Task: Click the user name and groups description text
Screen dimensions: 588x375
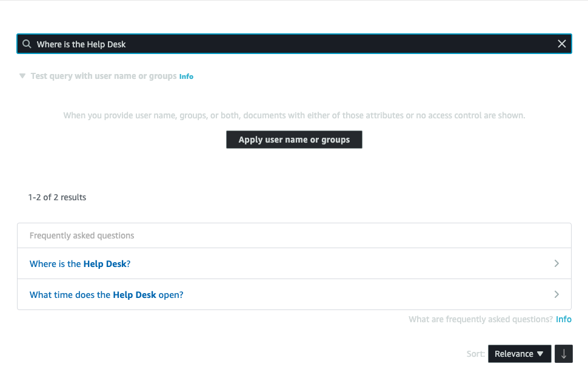Action: (294, 115)
